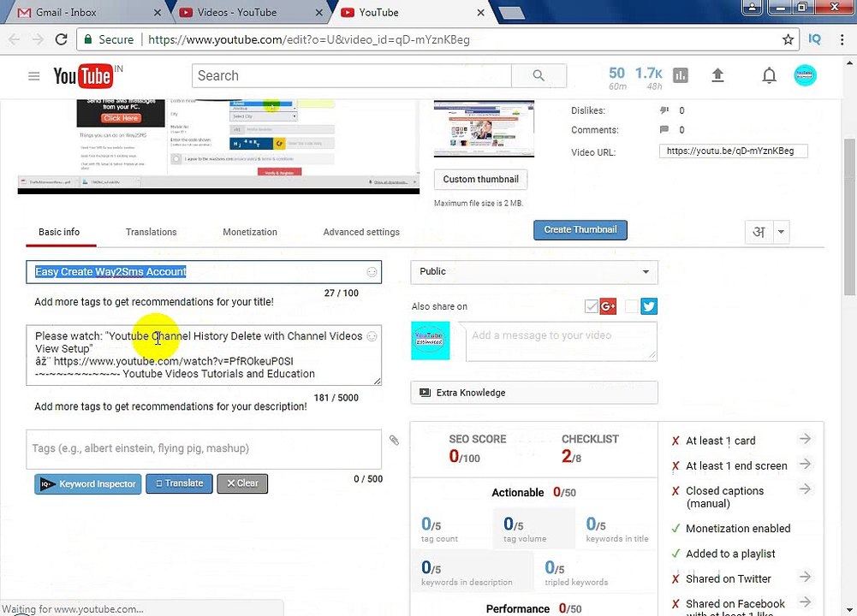Click the Keyword Inspector button
Image resolution: width=857 pixels, height=616 pixels.
click(x=88, y=484)
